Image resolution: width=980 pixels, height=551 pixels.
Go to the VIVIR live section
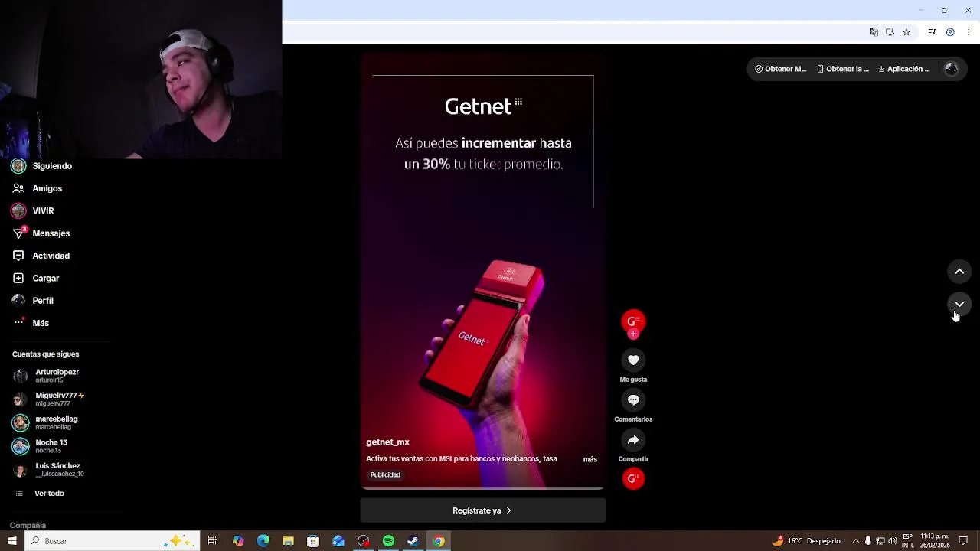tap(34, 210)
